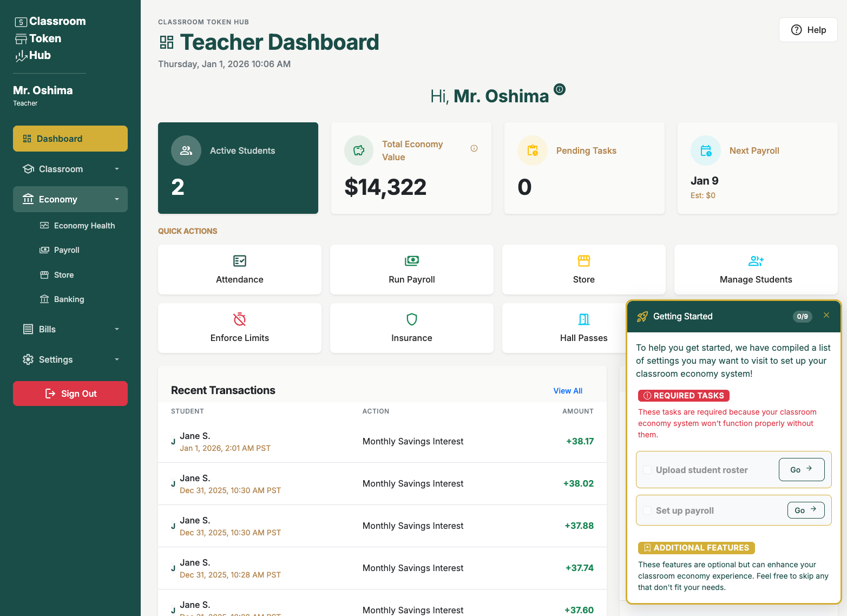Click the Sign Out button
The image size is (847, 616).
[70, 394]
